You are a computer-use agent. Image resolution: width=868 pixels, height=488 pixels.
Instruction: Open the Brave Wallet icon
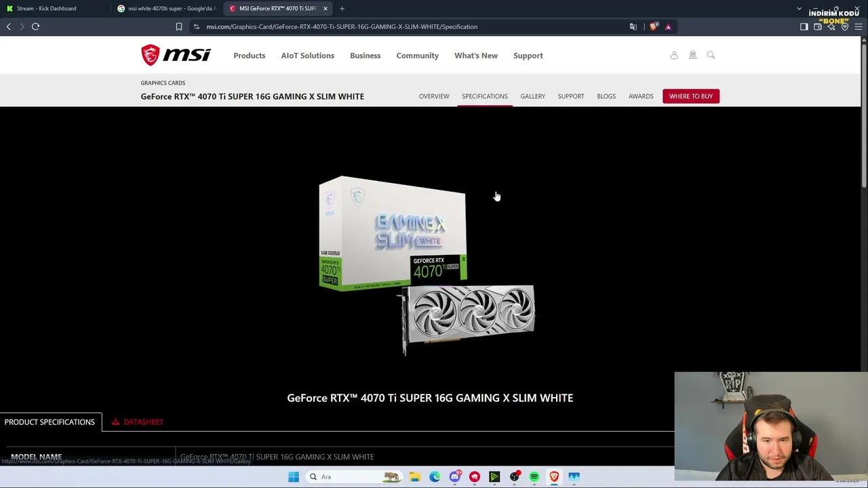tap(818, 26)
